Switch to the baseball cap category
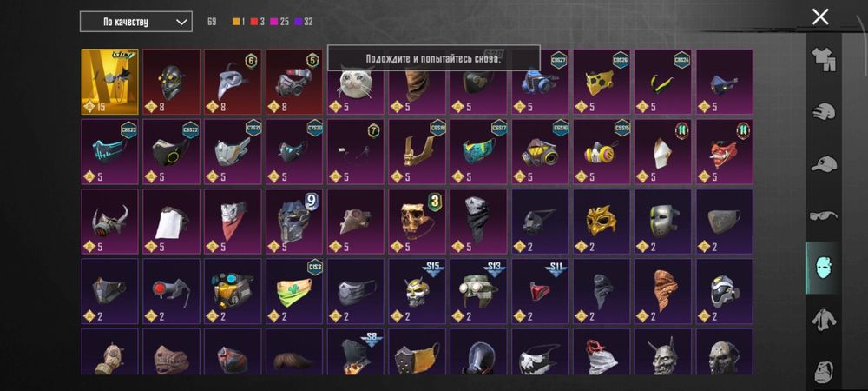 [824, 163]
